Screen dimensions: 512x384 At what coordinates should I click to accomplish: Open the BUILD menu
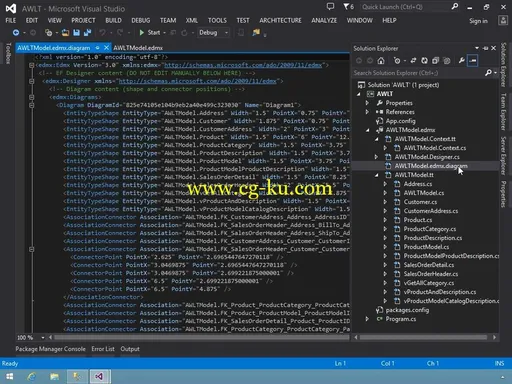pos(113,21)
